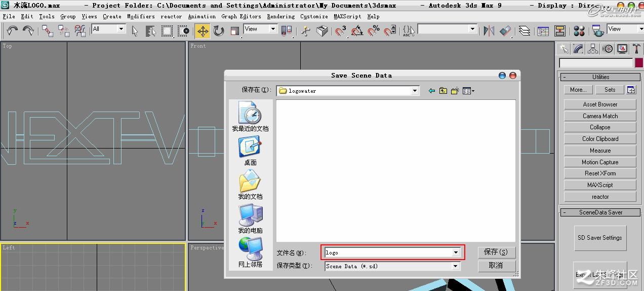Switch to the Modify panel tab
Screen dimensions: 644x291
click(578, 49)
